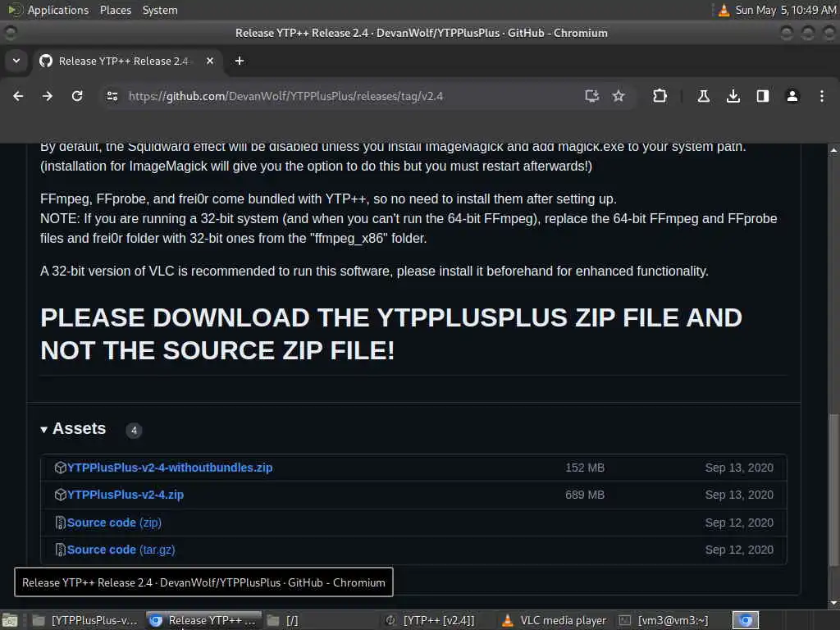The width and height of the screenshot is (840, 630).
Task: Go forward using the browser forward arrow
Action: [x=48, y=96]
